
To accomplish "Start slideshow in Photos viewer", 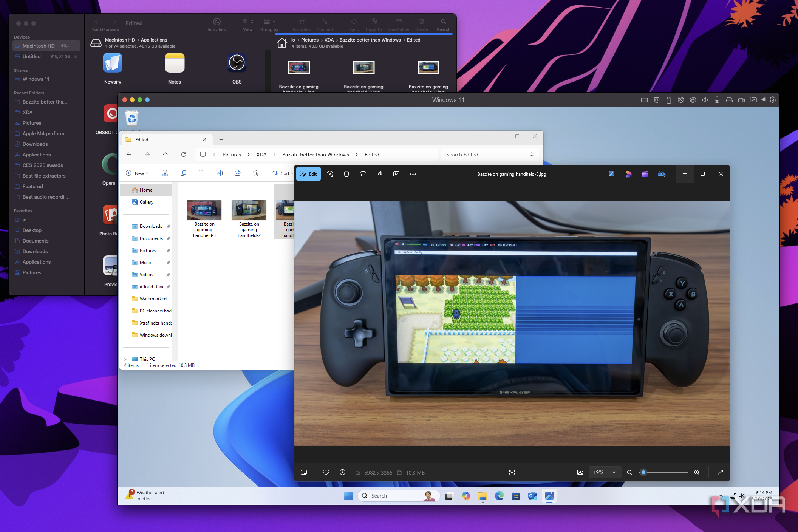I will click(396, 174).
